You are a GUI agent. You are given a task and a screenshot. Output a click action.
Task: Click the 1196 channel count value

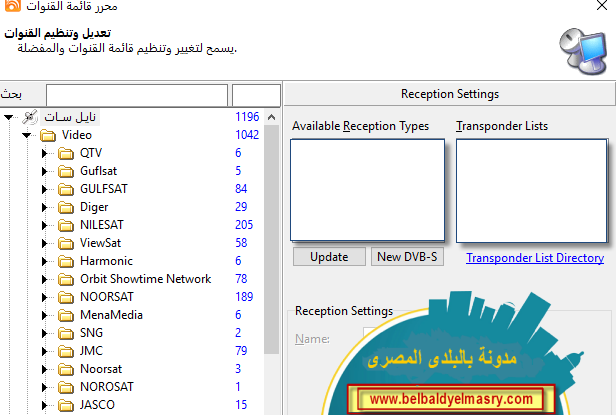tap(247, 117)
